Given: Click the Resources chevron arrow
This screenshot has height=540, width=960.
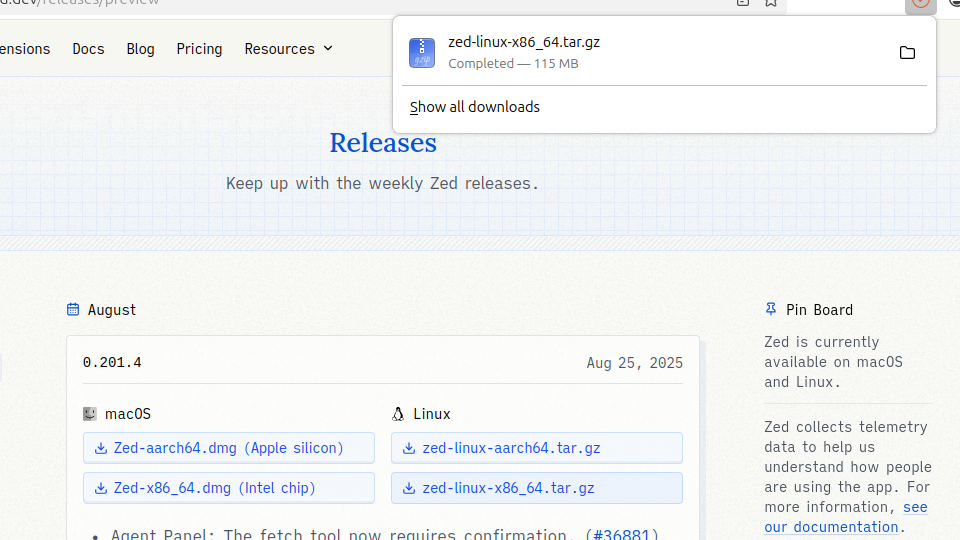Looking at the screenshot, I should (x=328, y=48).
